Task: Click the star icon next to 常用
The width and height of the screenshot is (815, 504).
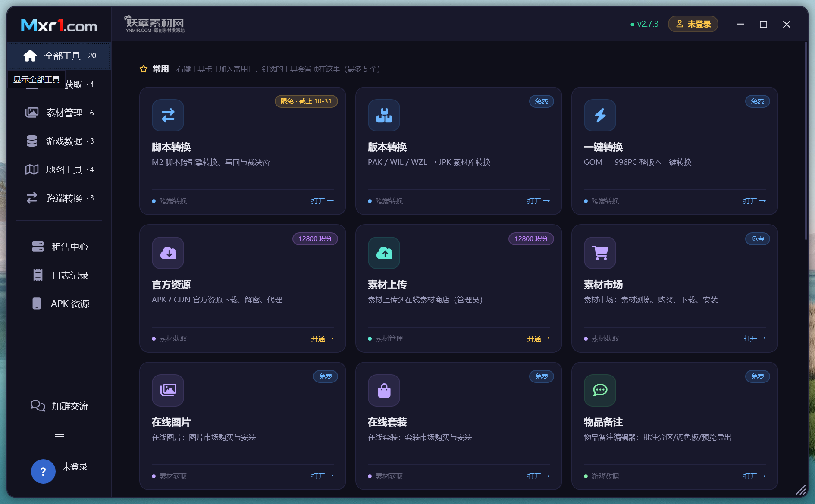Action: click(x=144, y=69)
